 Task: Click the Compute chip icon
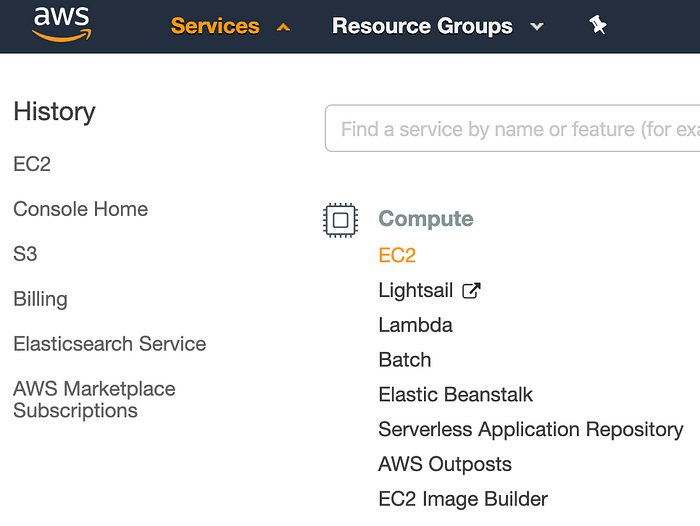click(340, 219)
